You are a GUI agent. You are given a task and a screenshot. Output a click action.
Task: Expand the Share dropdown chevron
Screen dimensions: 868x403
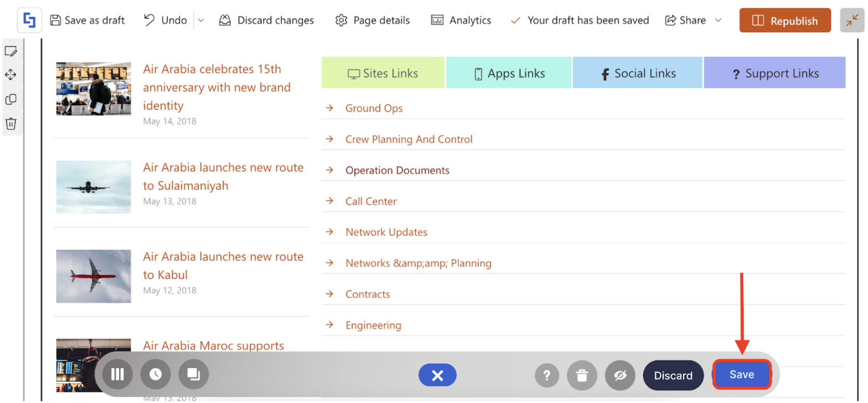click(718, 20)
